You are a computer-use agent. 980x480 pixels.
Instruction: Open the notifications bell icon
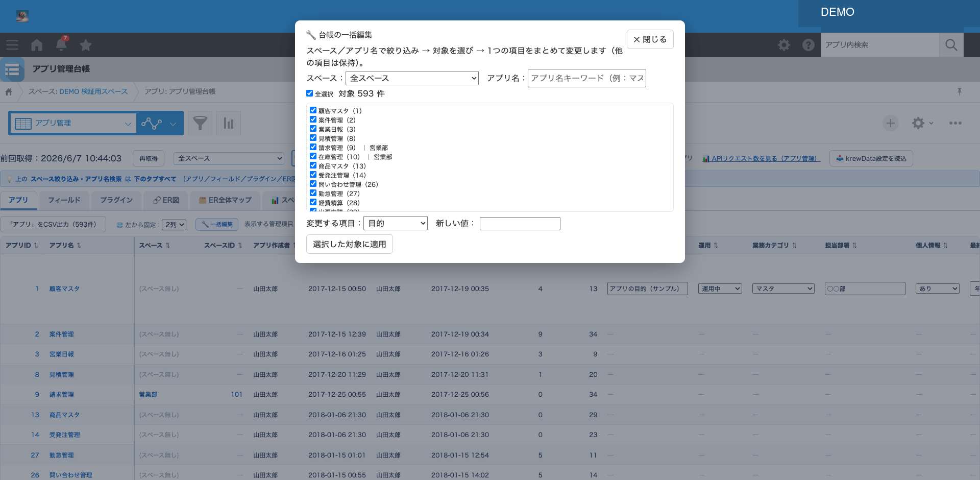[61, 45]
